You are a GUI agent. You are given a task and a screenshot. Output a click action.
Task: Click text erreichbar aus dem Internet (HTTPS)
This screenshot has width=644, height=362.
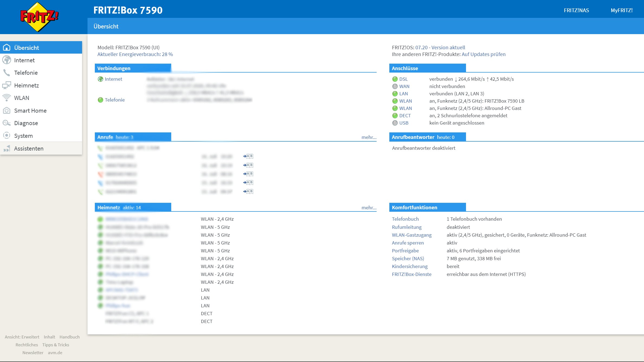tap(486, 274)
